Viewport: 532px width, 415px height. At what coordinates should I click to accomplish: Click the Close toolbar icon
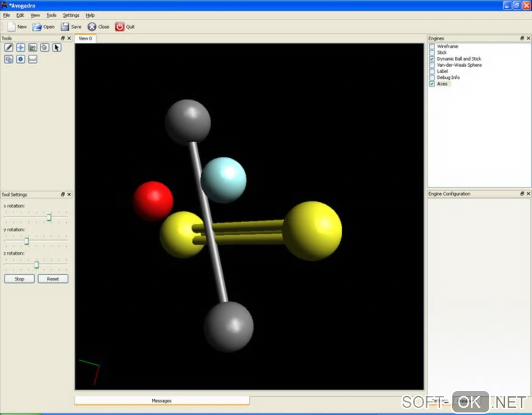click(x=92, y=27)
